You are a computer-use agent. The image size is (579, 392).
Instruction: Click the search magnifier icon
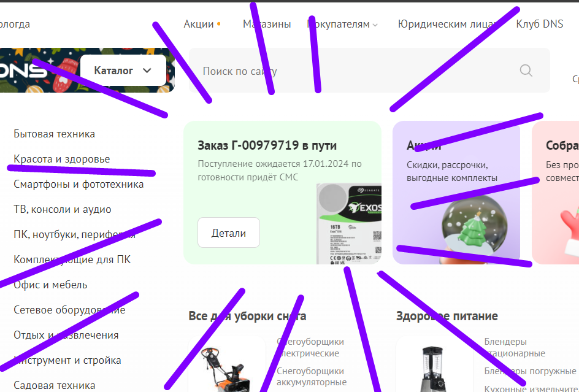(526, 70)
